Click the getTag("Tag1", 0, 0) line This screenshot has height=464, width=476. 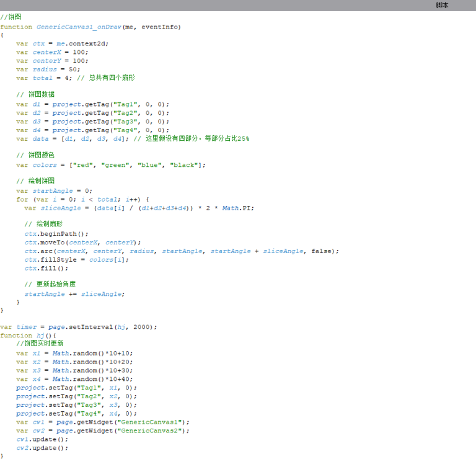click(x=93, y=104)
